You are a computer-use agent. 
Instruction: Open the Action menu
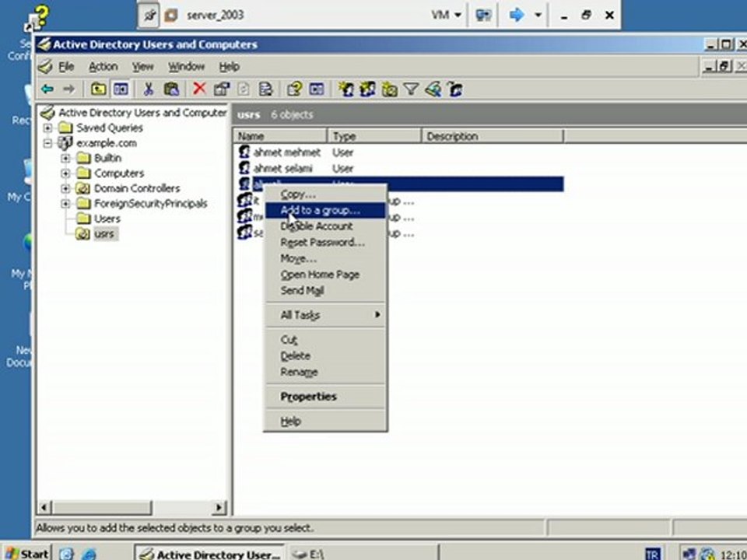coord(103,67)
